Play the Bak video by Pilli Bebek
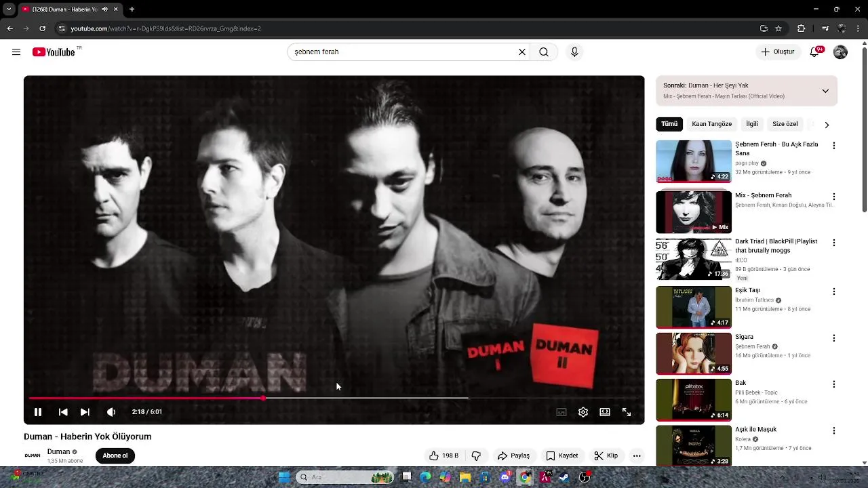Screen dimensions: 868x488 (694, 400)
